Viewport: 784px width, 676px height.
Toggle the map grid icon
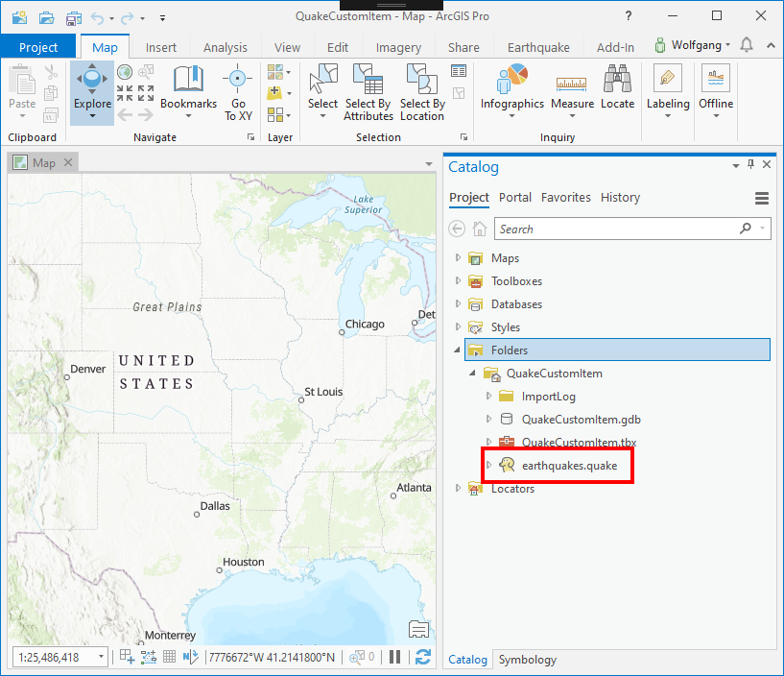170,656
